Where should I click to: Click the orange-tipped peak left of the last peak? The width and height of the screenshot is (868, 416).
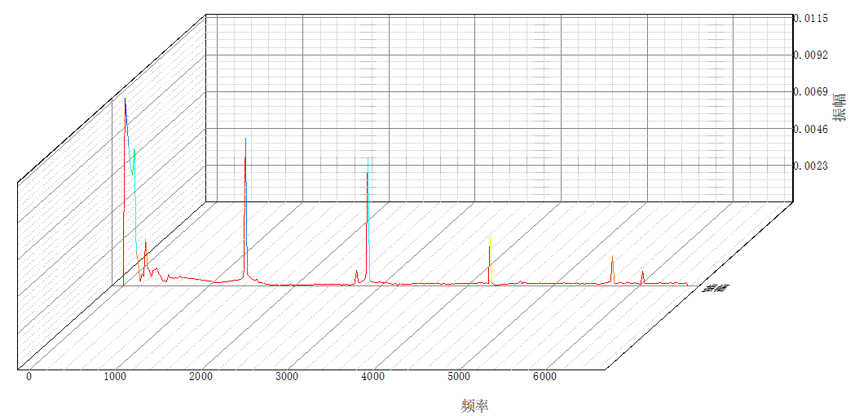click(612, 263)
